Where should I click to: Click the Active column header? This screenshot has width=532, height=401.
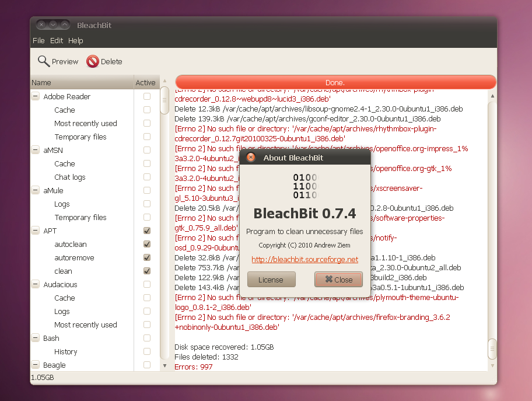(146, 82)
